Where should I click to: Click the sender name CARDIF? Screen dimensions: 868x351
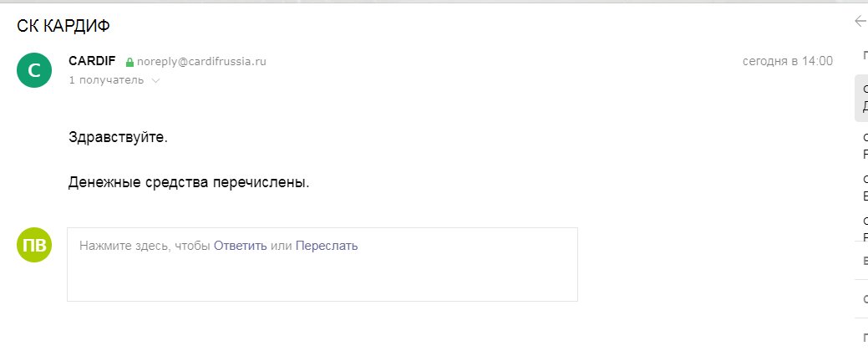tap(92, 62)
